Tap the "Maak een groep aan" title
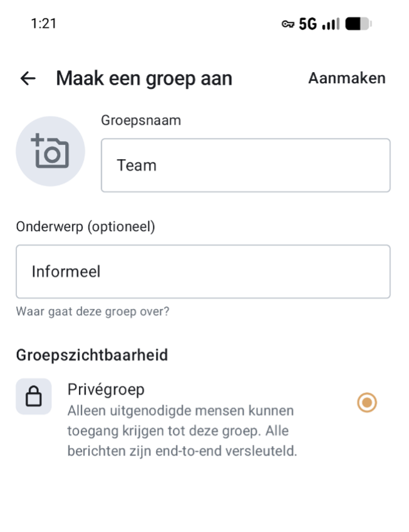The width and height of the screenshot is (409, 532). point(144,78)
